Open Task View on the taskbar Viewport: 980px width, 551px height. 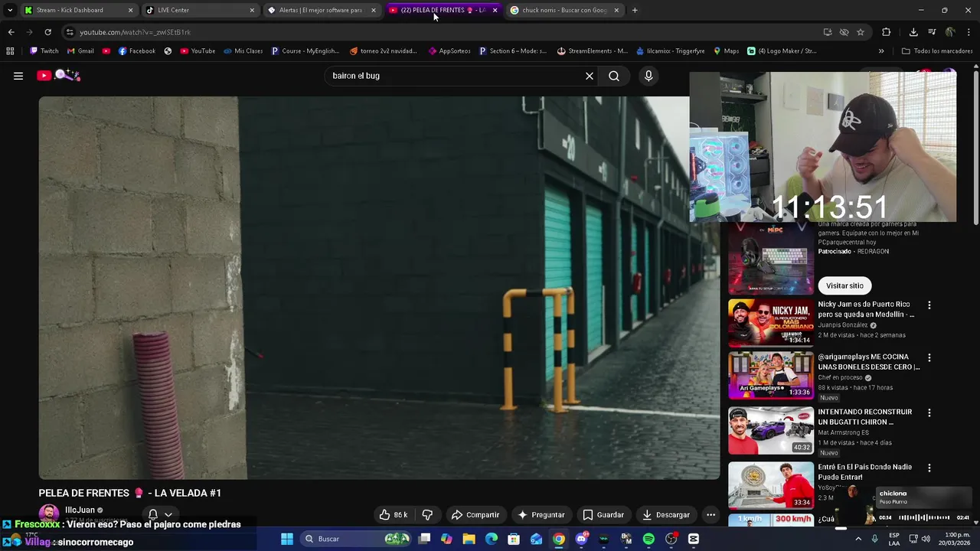click(x=424, y=539)
